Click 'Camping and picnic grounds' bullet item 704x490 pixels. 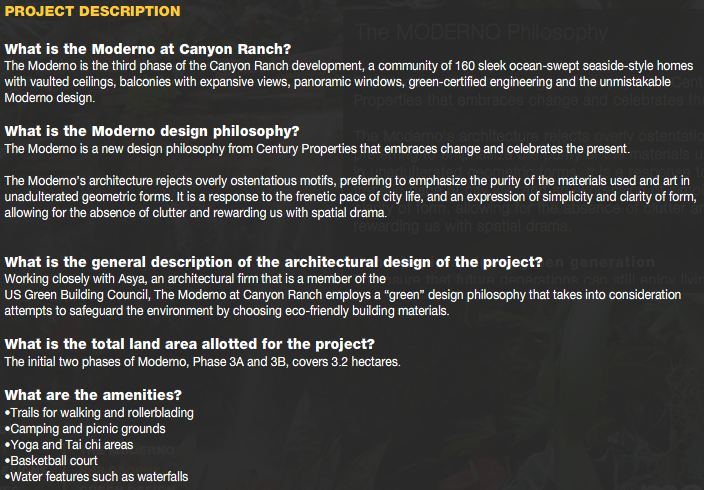pos(85,429)
